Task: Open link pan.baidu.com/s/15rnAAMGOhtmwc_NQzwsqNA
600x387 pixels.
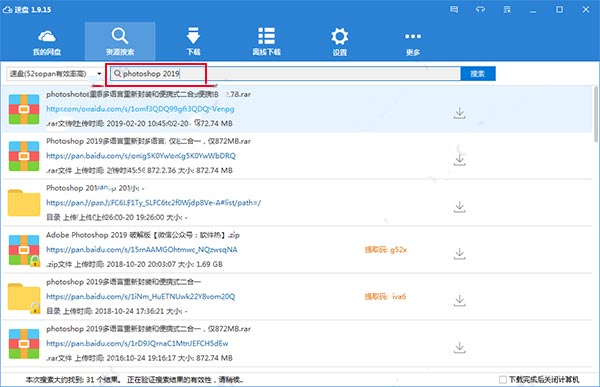Action: click(142, 250)
